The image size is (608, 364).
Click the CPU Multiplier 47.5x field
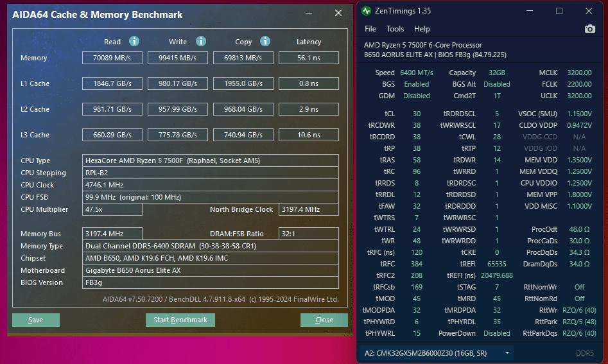click(112, 209)
